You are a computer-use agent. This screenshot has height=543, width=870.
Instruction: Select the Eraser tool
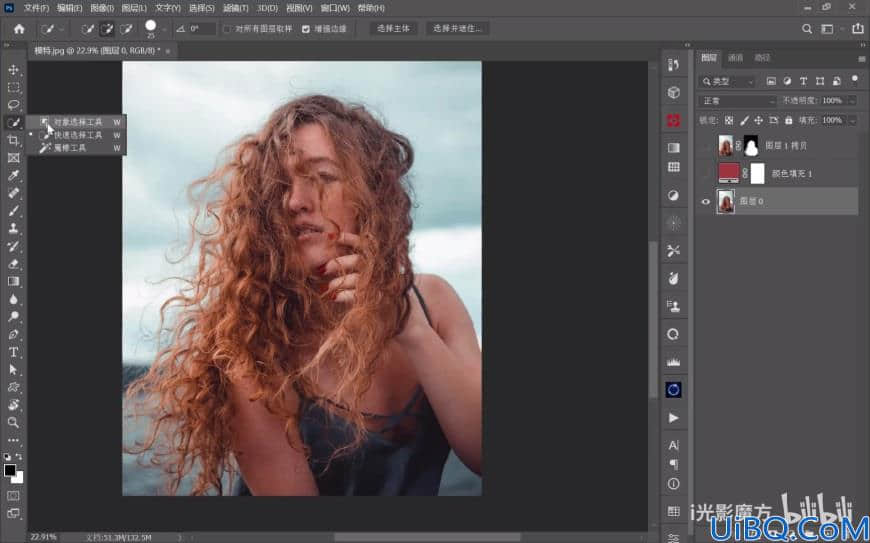13,263
